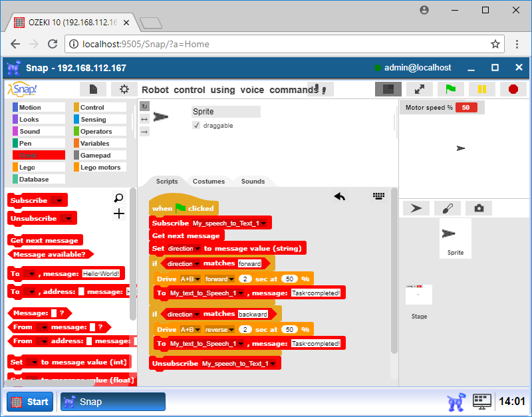The height and width of the screenshot is (417, 532).
Task: Set rotation style to left-right only
Action: (144, 119)
